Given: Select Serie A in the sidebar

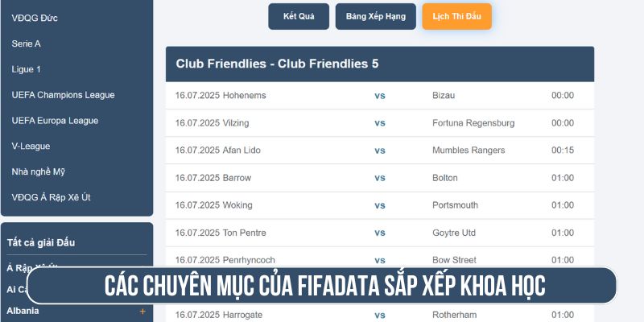Looking at the screenshot, I should click(x=27, y=43).
